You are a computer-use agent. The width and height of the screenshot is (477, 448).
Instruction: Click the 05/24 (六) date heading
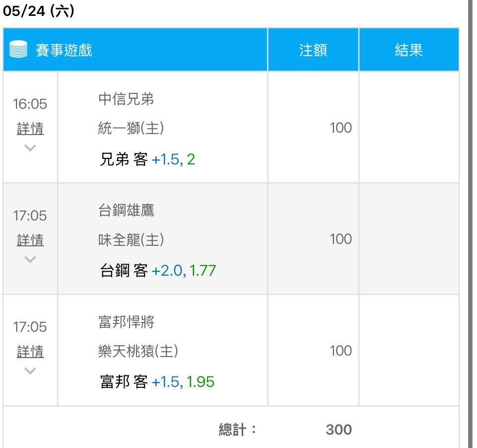tap(38, 11)
